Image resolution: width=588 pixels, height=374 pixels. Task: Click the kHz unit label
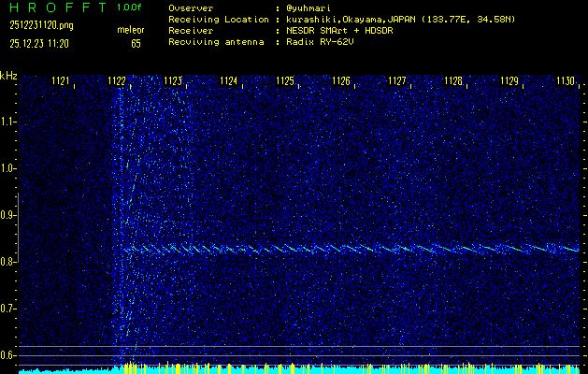tap(8, 76)
